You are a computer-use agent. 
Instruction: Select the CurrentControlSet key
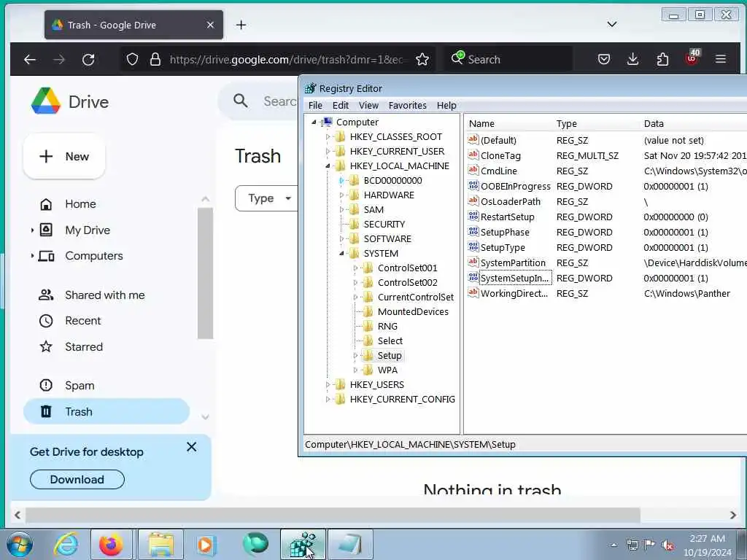click(415, 297)
